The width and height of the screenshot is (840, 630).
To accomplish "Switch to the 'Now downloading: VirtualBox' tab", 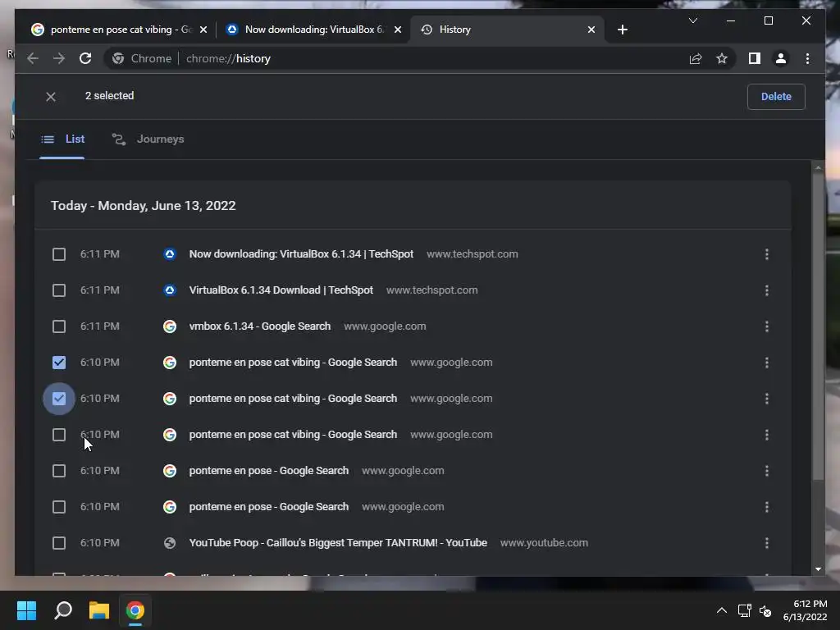I will point(313,30).
